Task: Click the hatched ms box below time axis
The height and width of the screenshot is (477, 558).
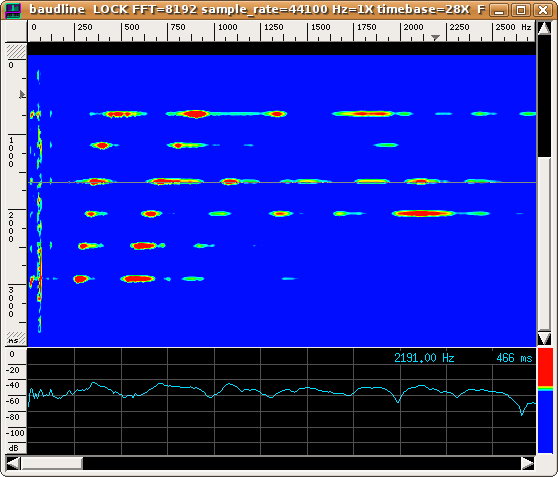Action: (16, 338)
